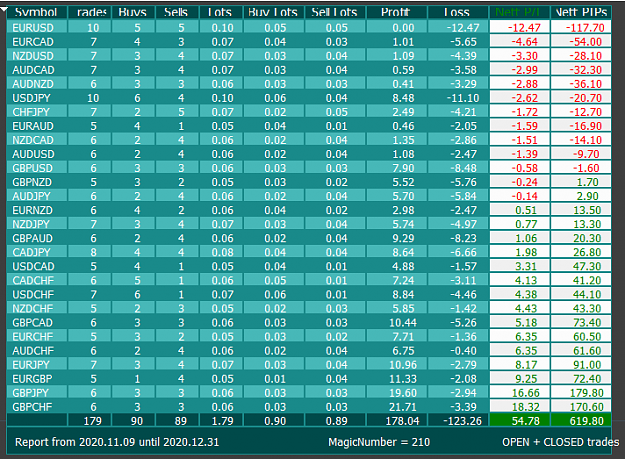Click the total trades value 179
625x459 pixels.
90,421
